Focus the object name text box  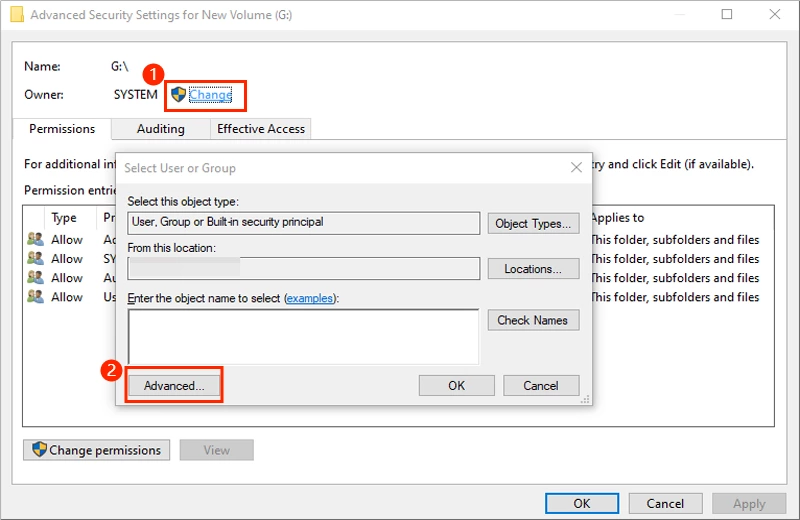[x=304, y=337]
